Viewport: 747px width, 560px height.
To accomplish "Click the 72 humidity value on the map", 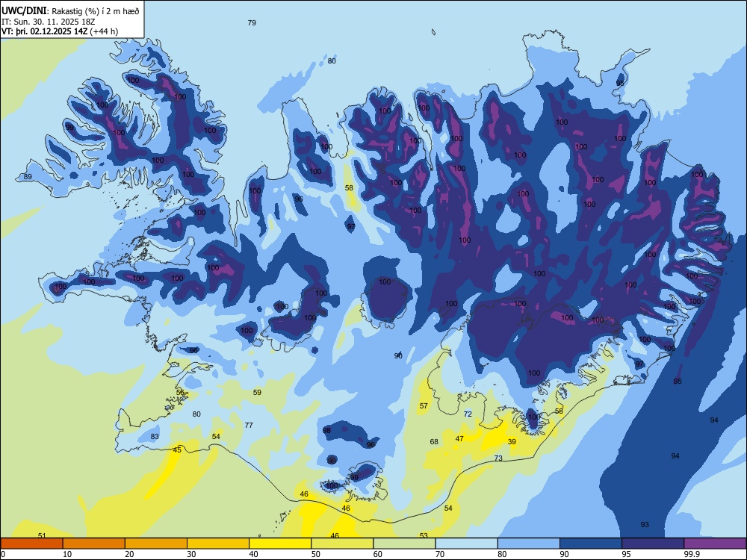I will point(468,414).
